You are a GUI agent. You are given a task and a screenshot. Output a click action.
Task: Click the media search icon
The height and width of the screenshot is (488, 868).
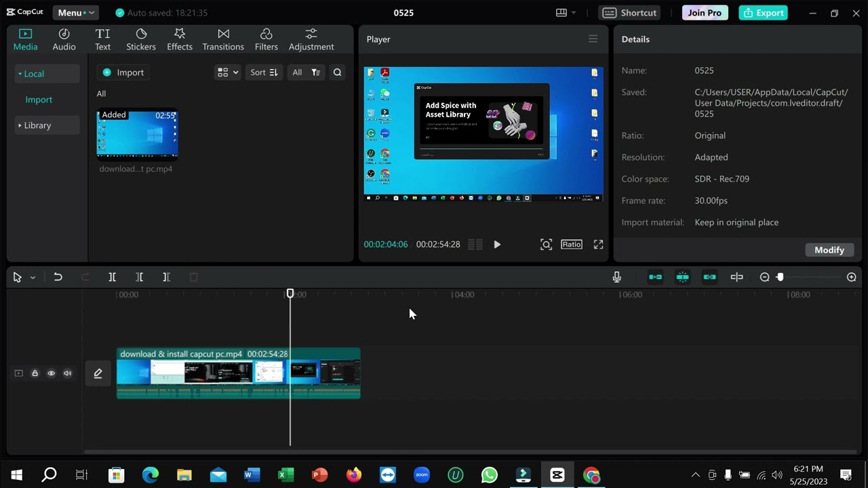[337, 73]
